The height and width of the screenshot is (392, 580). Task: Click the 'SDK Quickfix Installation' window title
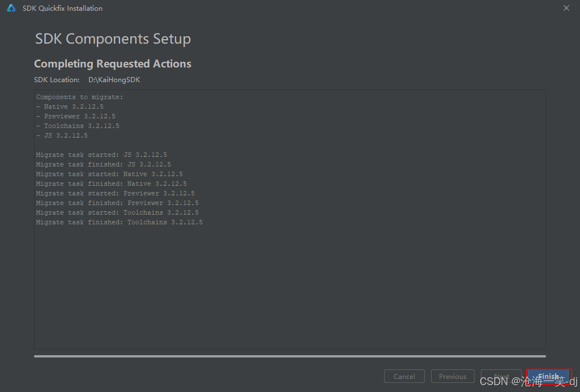62,8
